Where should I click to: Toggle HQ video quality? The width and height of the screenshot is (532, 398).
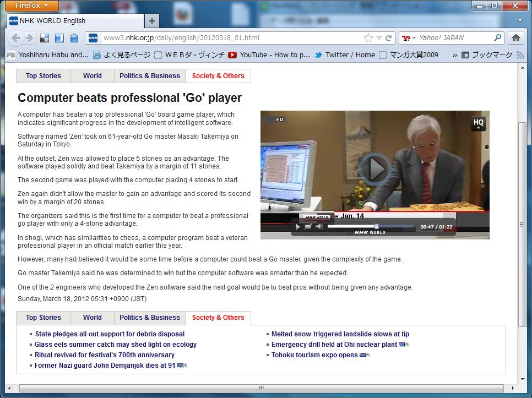coord(478,123)
